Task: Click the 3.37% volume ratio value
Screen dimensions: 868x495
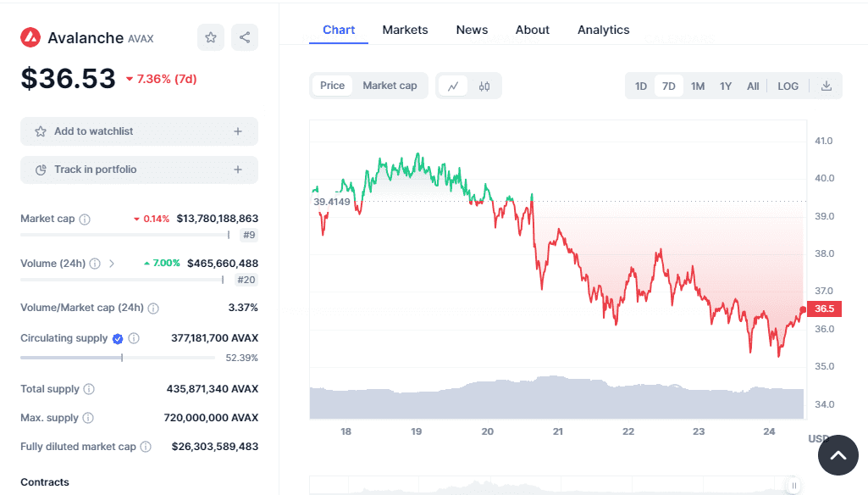Action: (243, 307)
